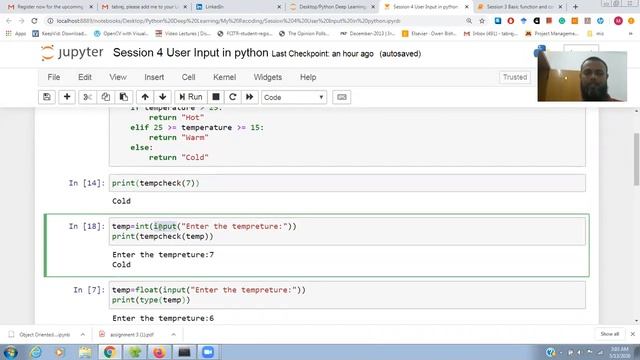Click the Trusted notebook button
The image size is (640, 360).
click(515, 77)
